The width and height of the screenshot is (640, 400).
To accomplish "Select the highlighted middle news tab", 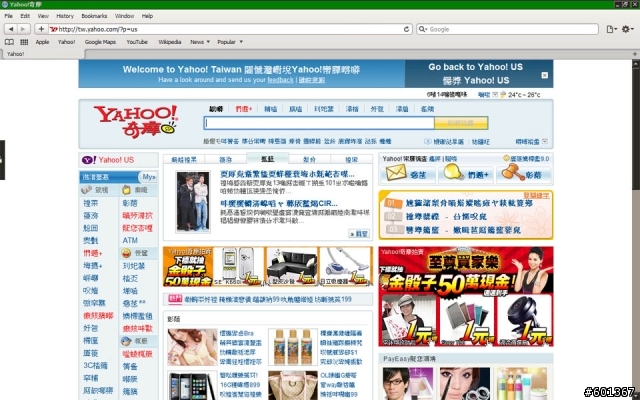I will tap(268, 159).
